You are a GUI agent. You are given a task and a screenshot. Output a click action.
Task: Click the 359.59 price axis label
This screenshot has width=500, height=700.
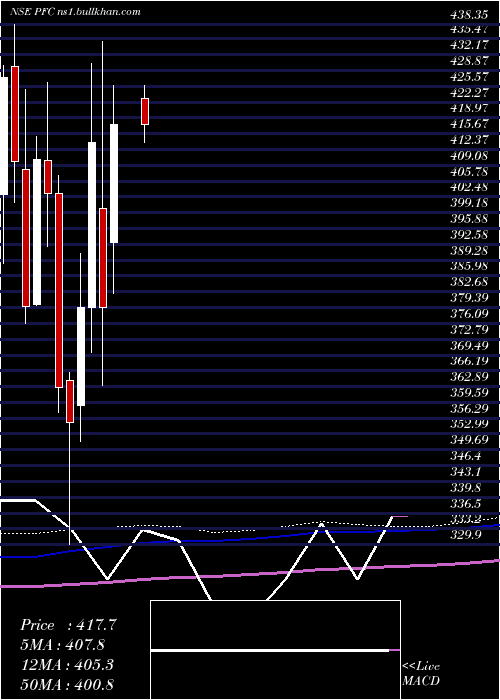471,393
